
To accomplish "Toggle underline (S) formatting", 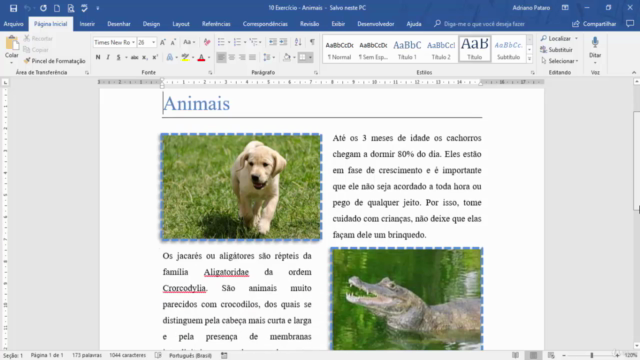I will 118,58.
